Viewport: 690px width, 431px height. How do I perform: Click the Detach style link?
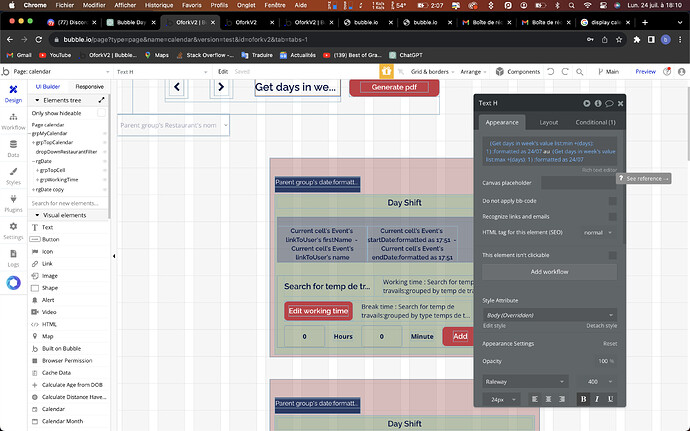tap(601, 326)
